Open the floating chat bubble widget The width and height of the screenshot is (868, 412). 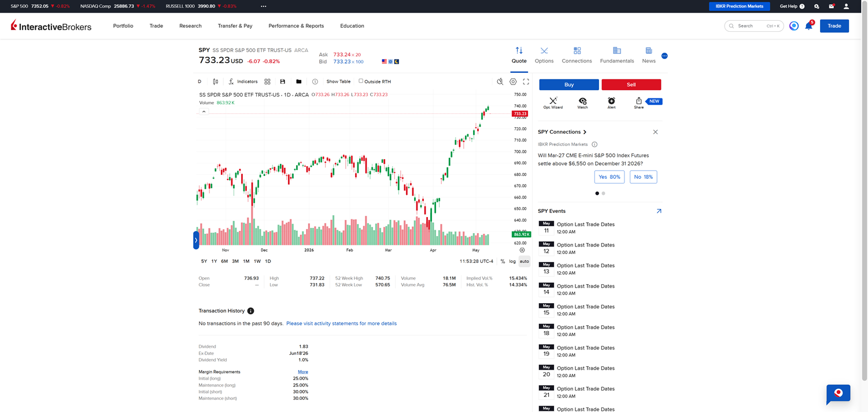pos(839,394)
